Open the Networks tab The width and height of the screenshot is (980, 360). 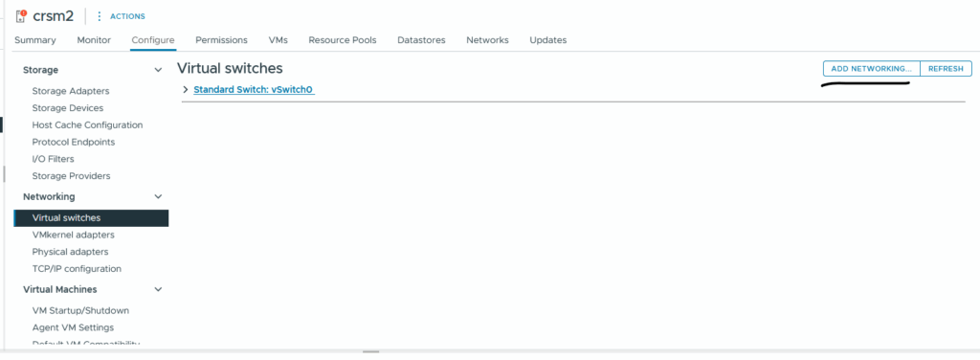point(487,40)
